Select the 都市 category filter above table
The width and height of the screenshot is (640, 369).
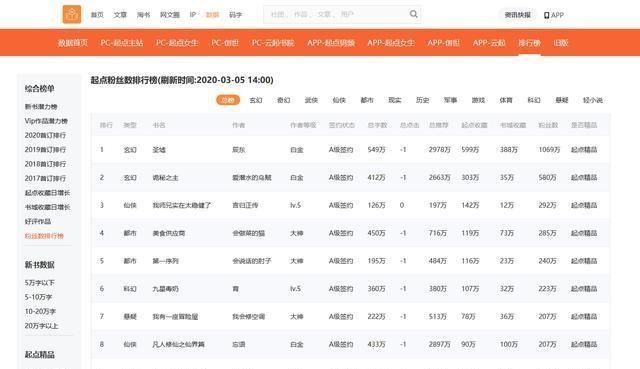pos(367,100)
